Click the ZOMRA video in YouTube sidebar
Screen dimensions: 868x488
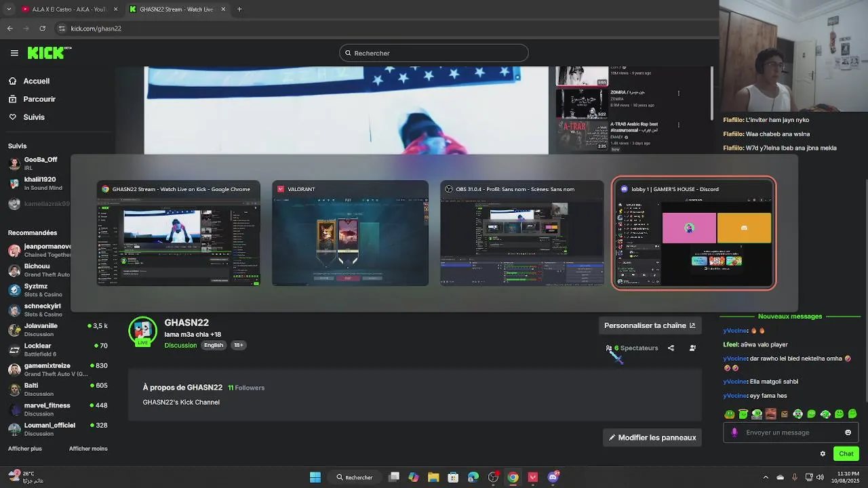pos(613,104)
